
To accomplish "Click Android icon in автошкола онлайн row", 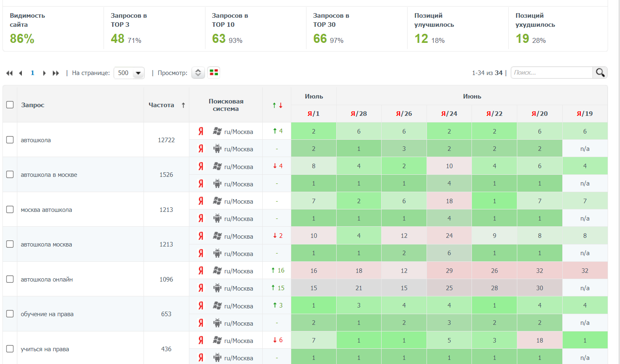I will (x=217, y=288).
